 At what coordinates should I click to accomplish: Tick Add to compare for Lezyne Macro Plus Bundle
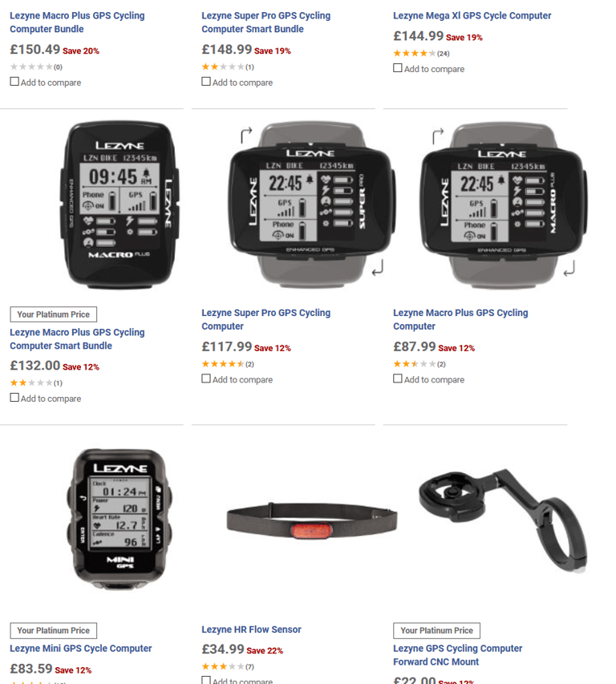(x=14, y=82)
